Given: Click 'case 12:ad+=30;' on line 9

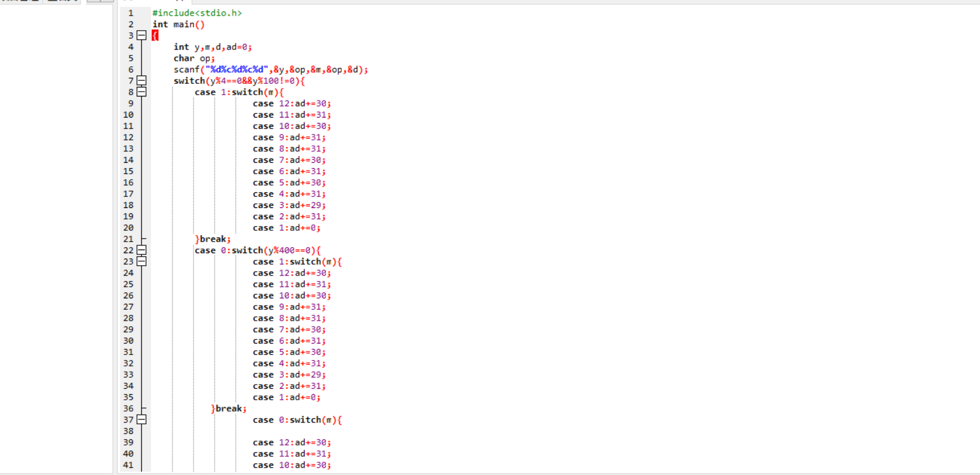Looking at the screenshot, I should click(292, 104).
